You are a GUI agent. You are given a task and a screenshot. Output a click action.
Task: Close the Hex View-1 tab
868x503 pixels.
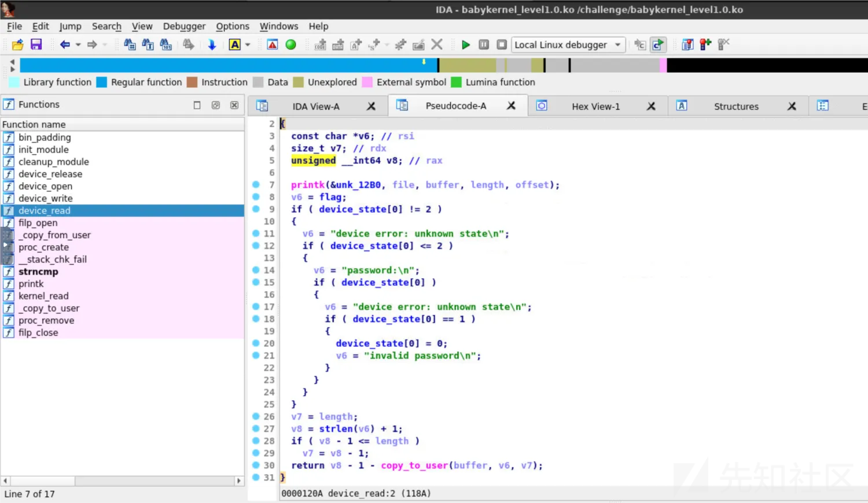(x=651, y=106)
